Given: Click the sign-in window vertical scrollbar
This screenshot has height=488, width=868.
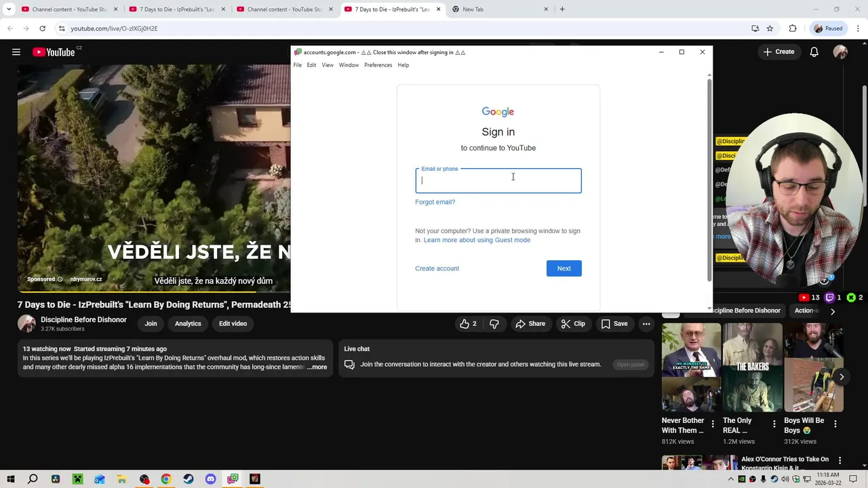Looking at the screenshot, I should (x=709, y=180).
